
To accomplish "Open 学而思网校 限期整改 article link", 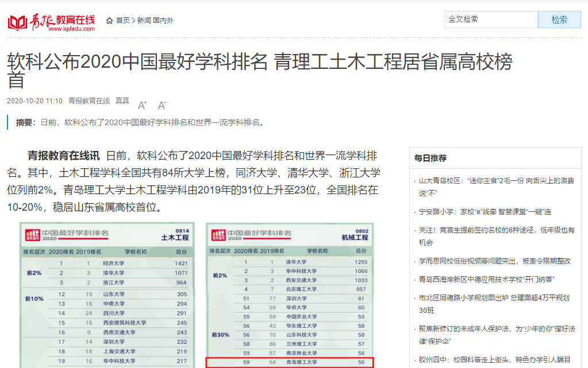I will [x=495, y=261].
